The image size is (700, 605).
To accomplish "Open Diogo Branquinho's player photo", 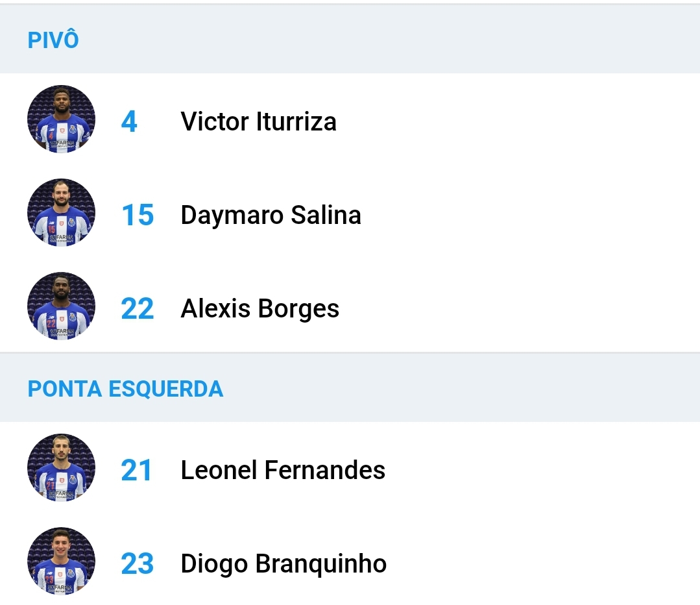I will point(61,562).
